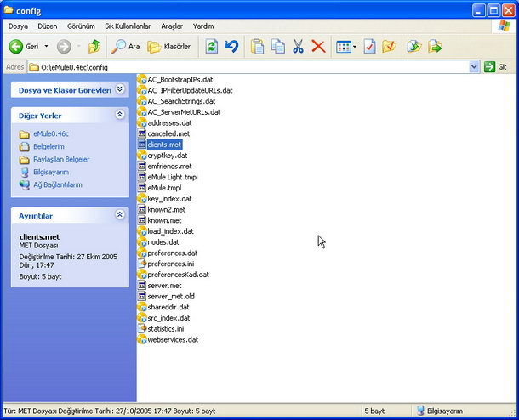Open the Yardım menu
519x420 pixels.
[x=203, y=26]
